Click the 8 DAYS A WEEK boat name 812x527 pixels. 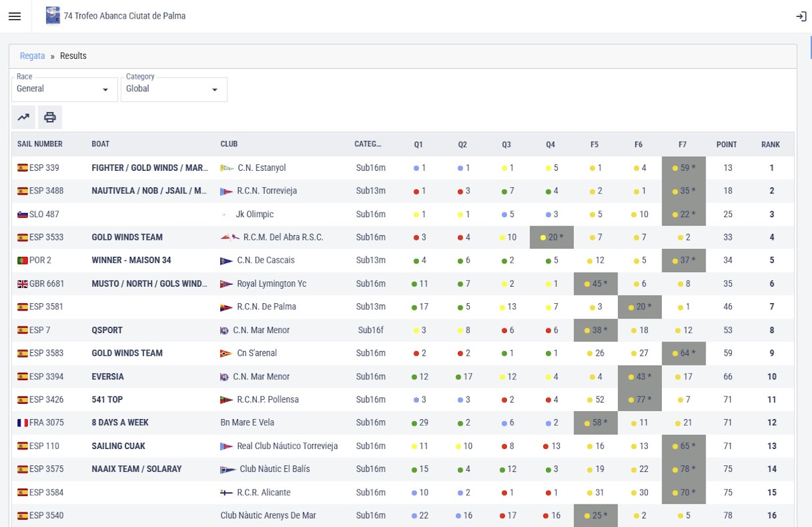coord(120,422)
